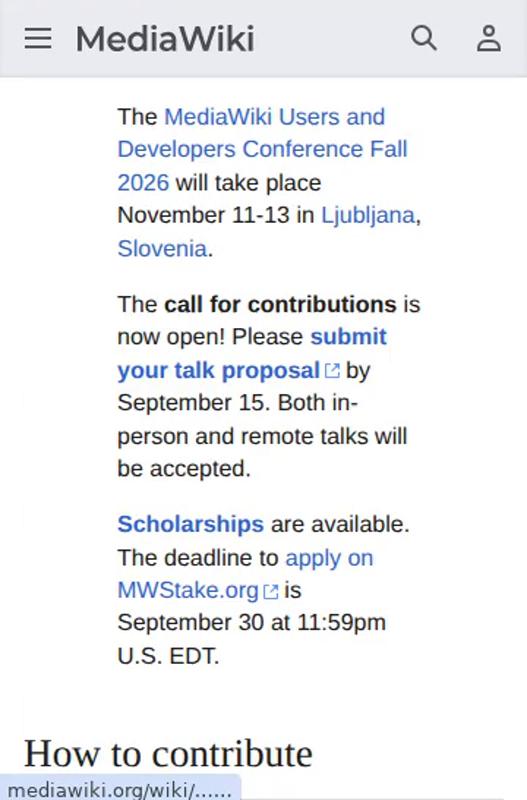Open the Slovenia link
Image resolution: width=527 pixels, height=800 pixels.
point(162,249)
